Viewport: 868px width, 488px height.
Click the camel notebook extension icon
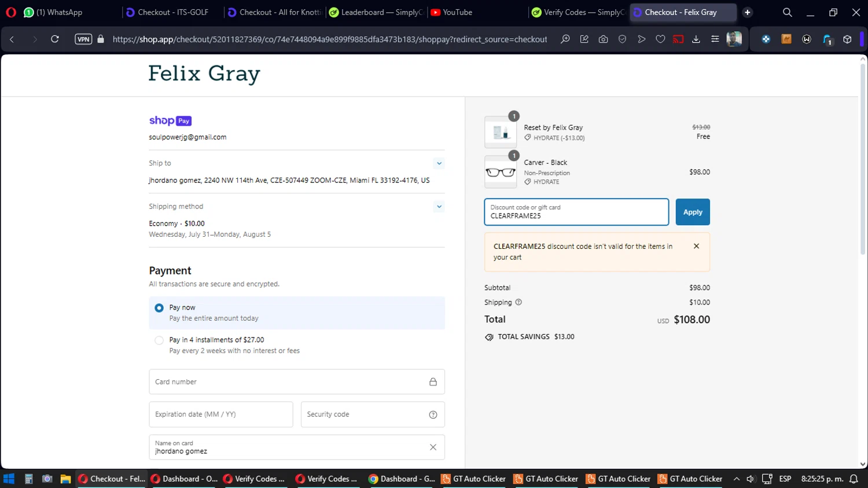(x=786, y=39)
